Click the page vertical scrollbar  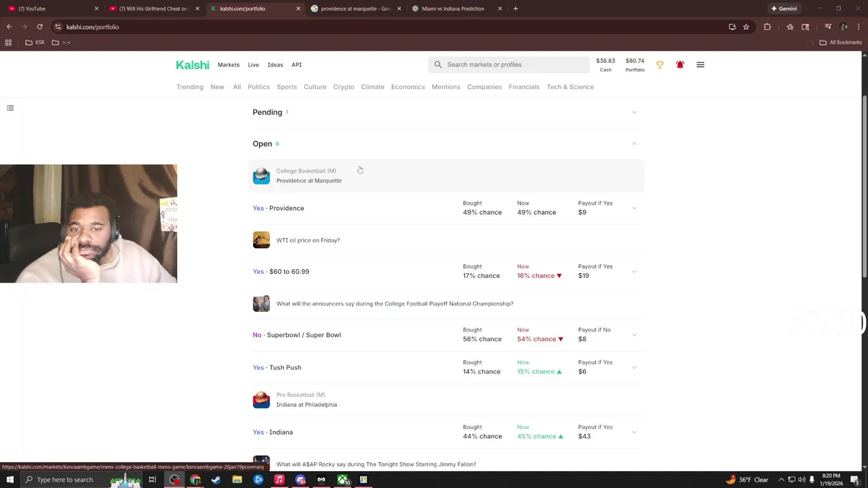(x=865, y=186)
